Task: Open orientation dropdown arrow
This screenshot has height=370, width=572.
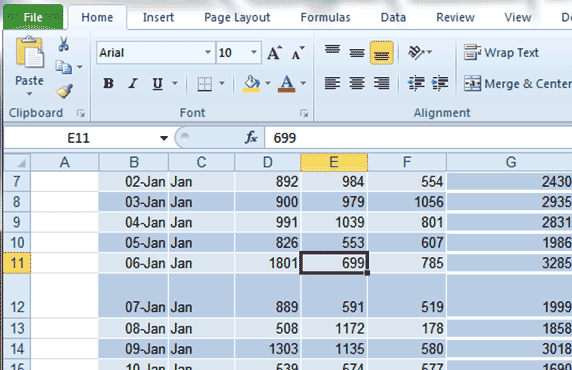Action: coord(430,53)
